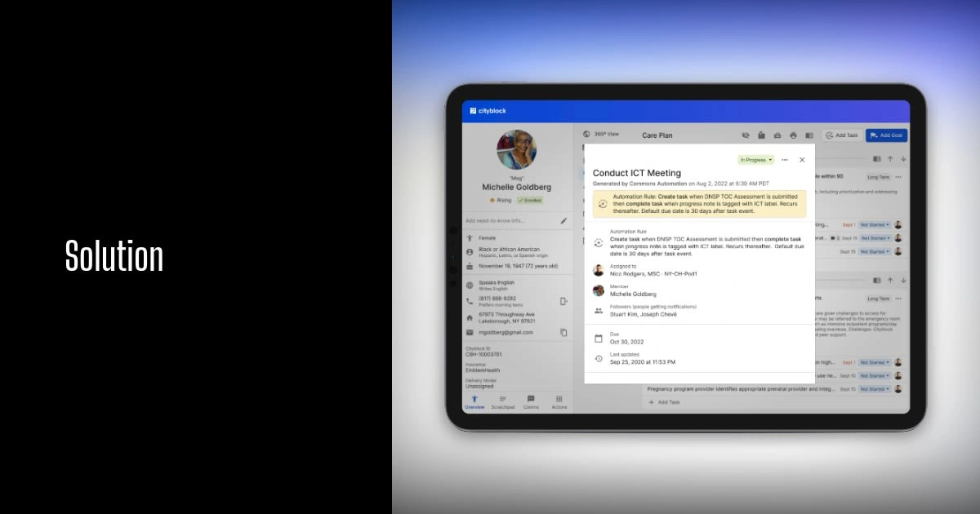Click the phone device icon next to phone number

click(563, 301)
